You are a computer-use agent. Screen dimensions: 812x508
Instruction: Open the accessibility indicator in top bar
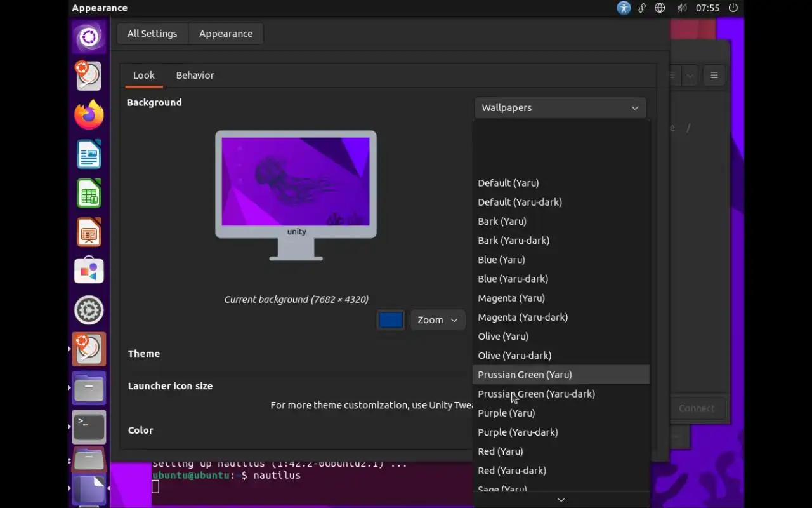pos(624,8)
